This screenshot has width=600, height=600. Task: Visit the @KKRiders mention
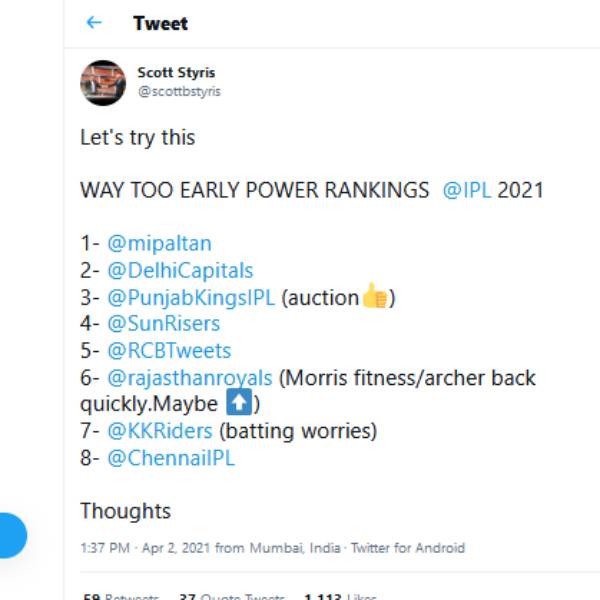coord(159,432)
